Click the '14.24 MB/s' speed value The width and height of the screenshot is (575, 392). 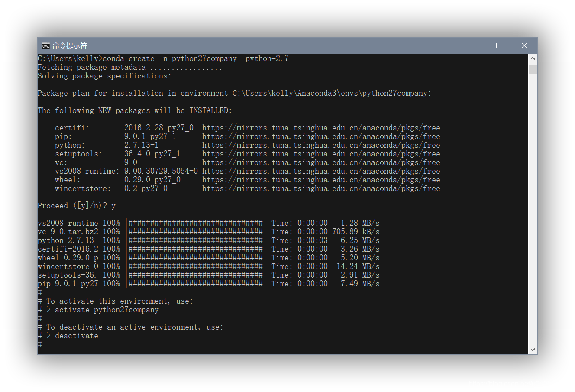358,266
